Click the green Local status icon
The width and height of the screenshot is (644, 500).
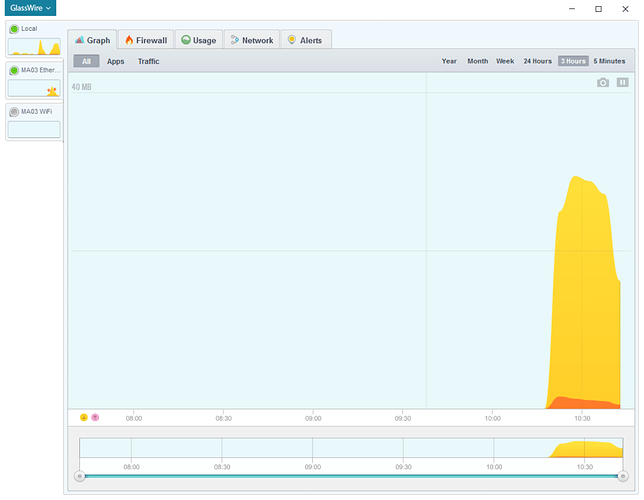point(14,28)
